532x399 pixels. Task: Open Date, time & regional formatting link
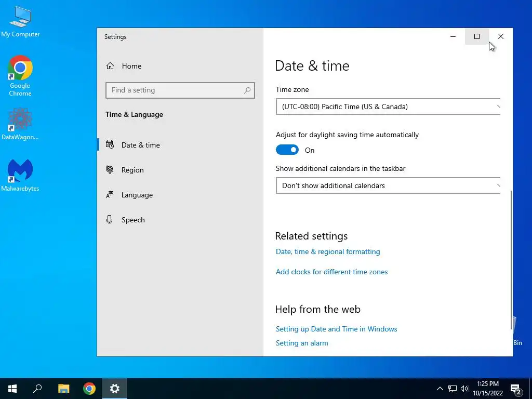(x=328, y=251)
